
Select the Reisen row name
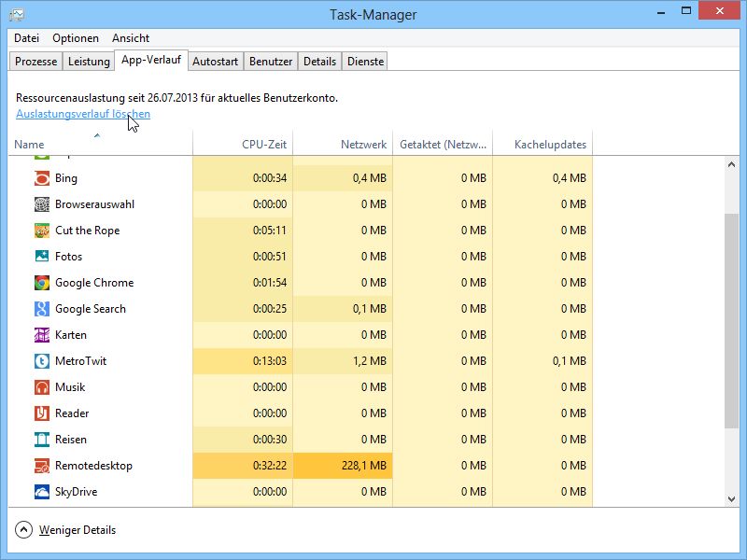[71, 440]
